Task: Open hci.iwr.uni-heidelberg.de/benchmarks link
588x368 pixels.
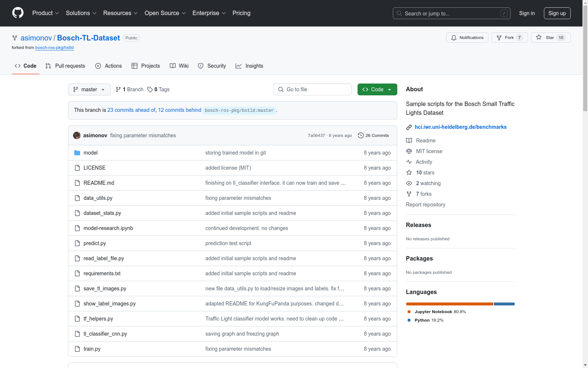Action: click(460, 127)
